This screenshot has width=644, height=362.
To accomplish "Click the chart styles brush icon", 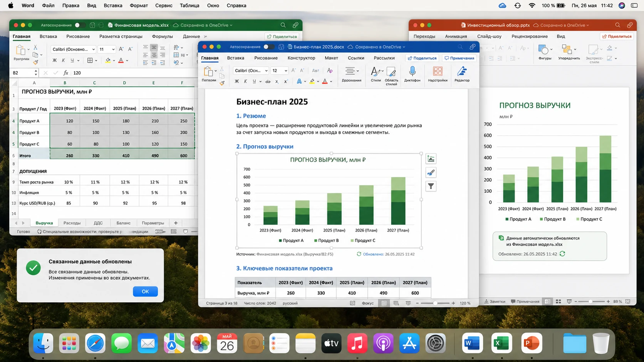I will 431,173.
